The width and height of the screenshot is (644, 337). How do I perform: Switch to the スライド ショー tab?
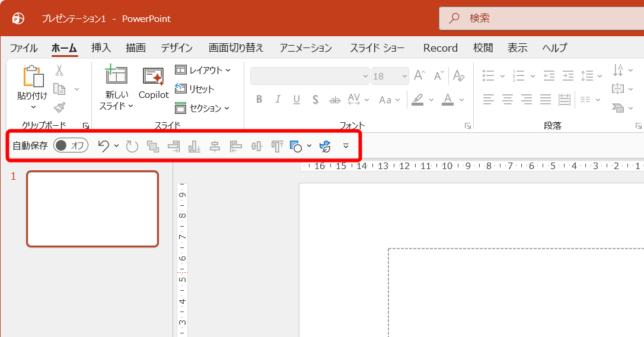click(x=377, y=48)
